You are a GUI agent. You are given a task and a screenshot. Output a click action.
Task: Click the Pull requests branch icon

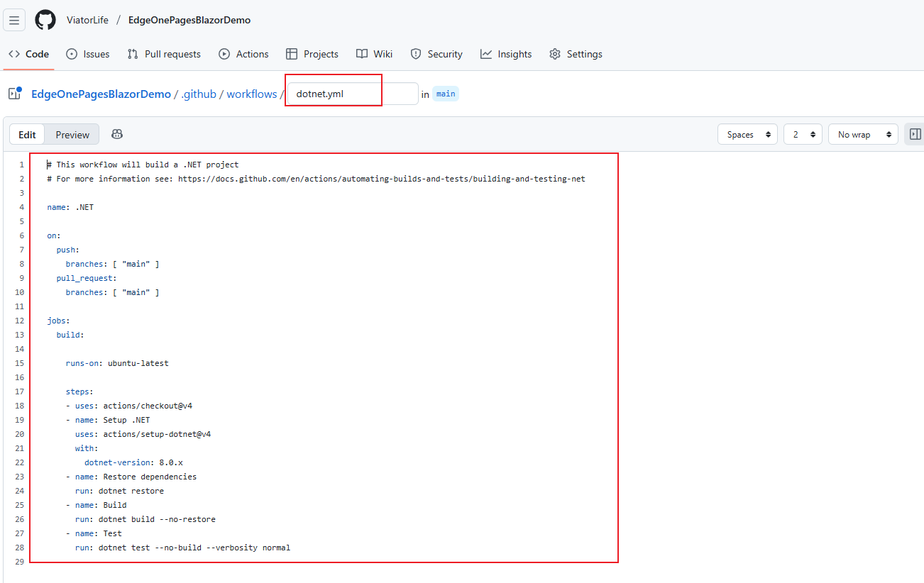pos(133,54)
